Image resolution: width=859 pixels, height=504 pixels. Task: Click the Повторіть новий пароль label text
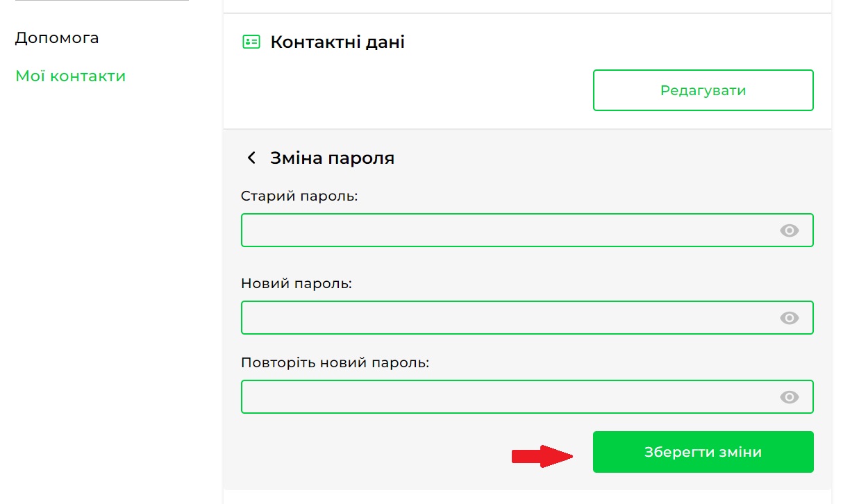point(335,363)
